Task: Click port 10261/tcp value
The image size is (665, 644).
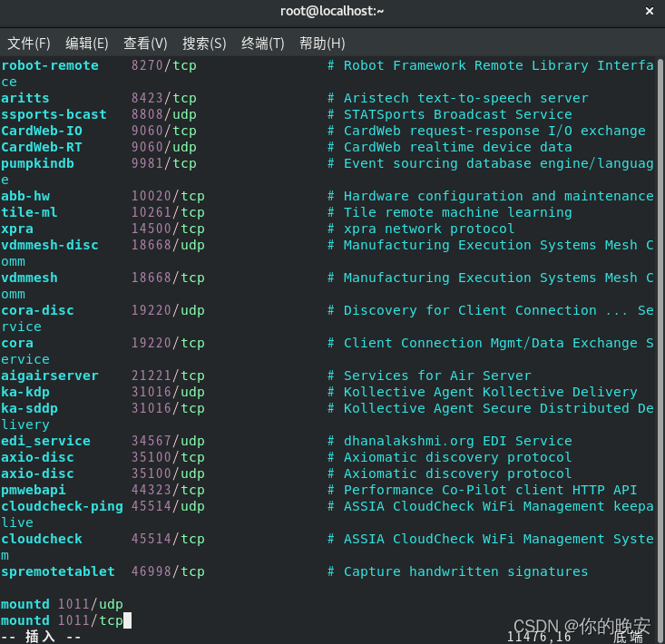Action: (168, 212)
